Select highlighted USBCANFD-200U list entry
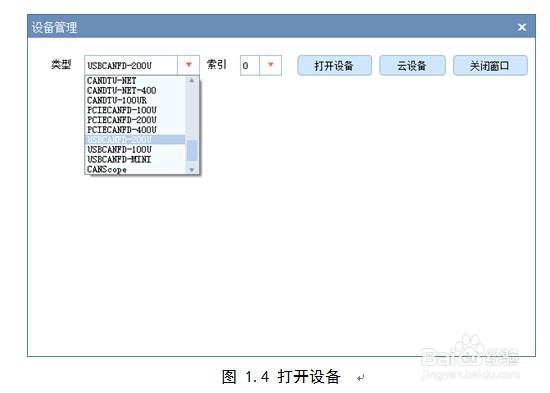 click(135, 140)
